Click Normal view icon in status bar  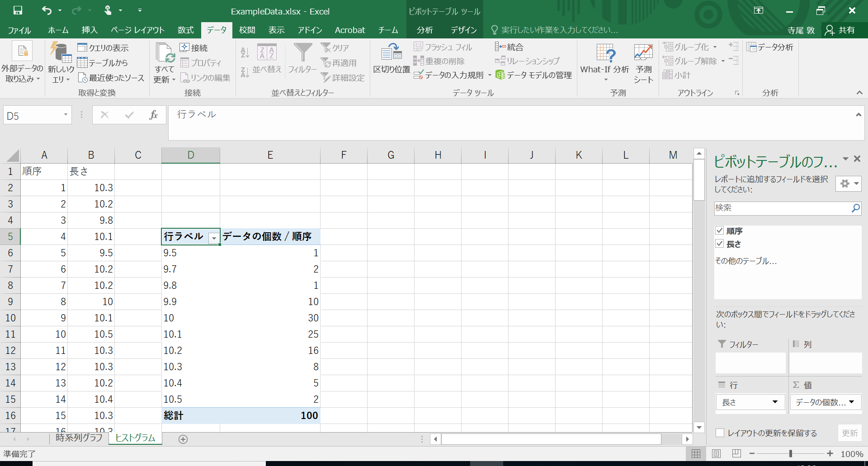(696, 453)
